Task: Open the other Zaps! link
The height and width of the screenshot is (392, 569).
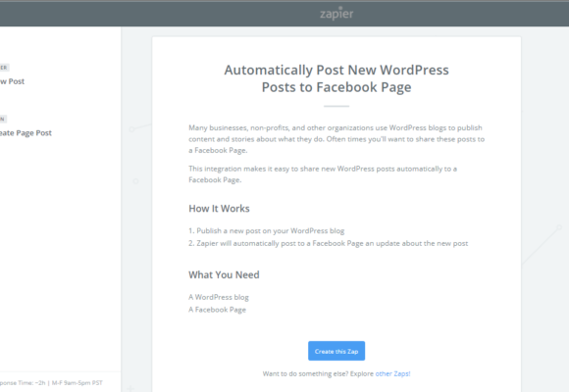Action: 392,373
